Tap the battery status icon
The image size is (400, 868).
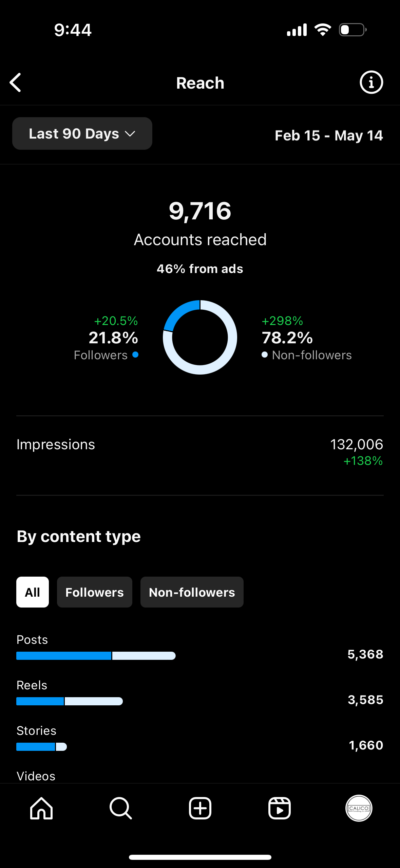click(x=353, y=30)
